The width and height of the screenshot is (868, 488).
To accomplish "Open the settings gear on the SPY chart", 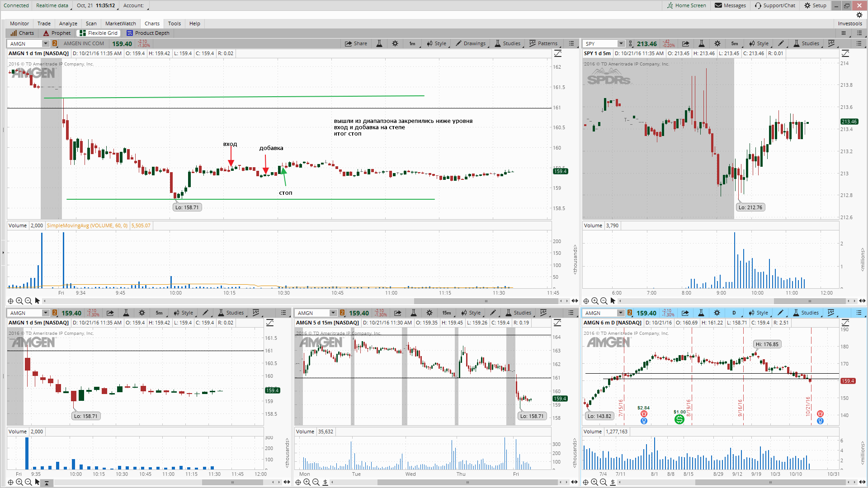I will point(717,44).
